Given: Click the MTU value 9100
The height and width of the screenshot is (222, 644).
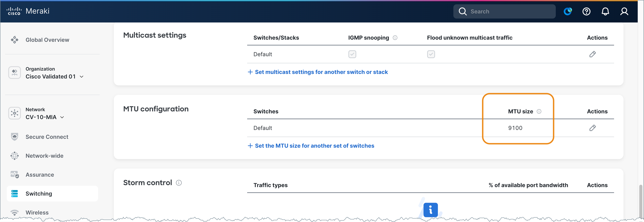Looking at the screenshot, I should pyautogui.click(x=515, y=128).
